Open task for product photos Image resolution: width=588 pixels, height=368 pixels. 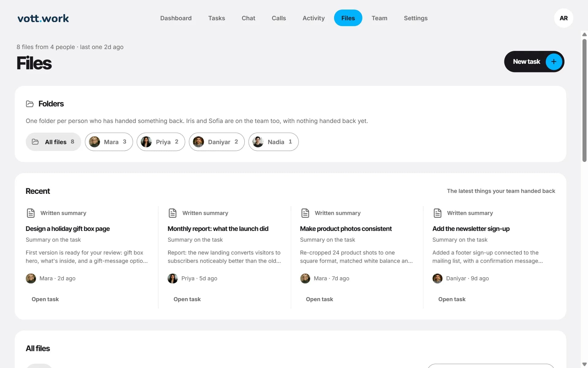click(x=319, y=299)
